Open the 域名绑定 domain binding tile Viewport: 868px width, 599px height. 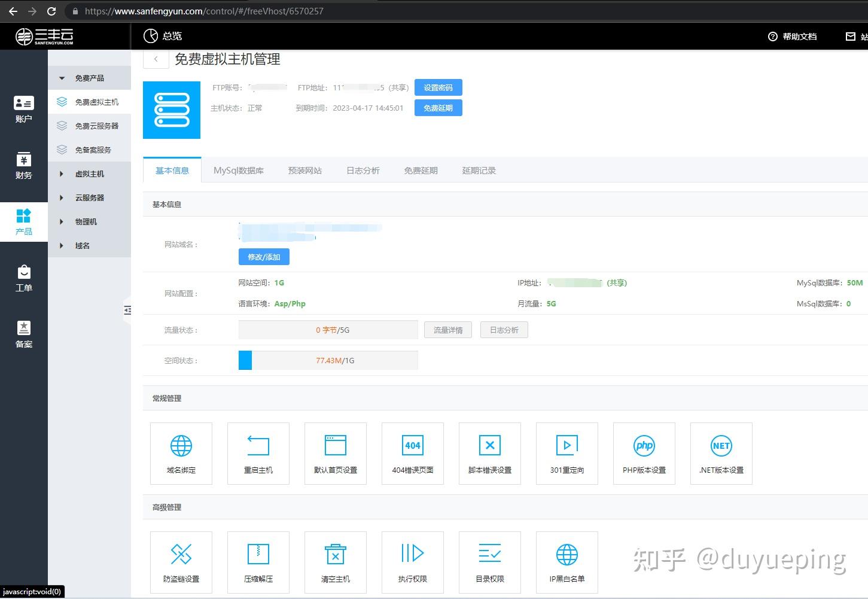pos(181,454)
